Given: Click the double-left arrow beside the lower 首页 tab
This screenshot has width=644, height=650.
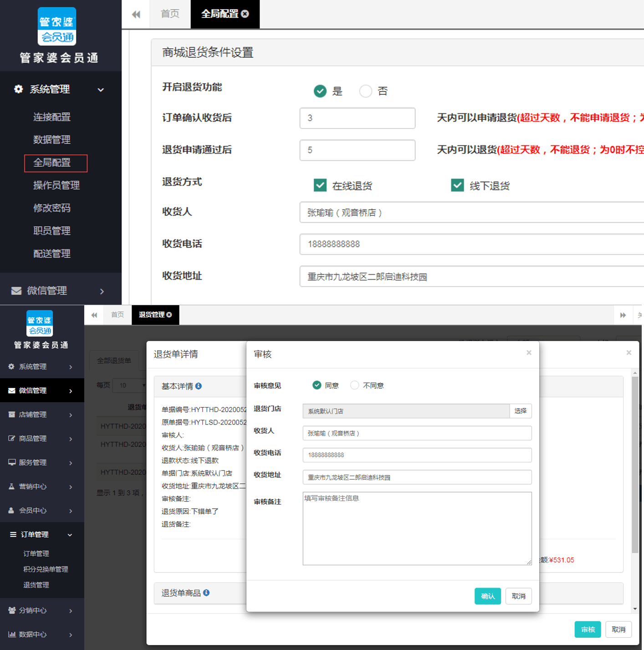Looking at the screenshot, I should (94, 315).
